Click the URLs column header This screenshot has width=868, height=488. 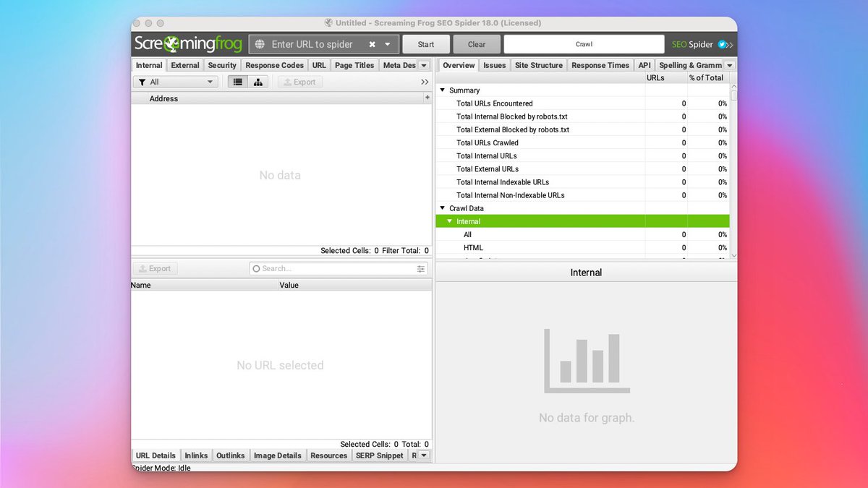click(x=666, y=77)
